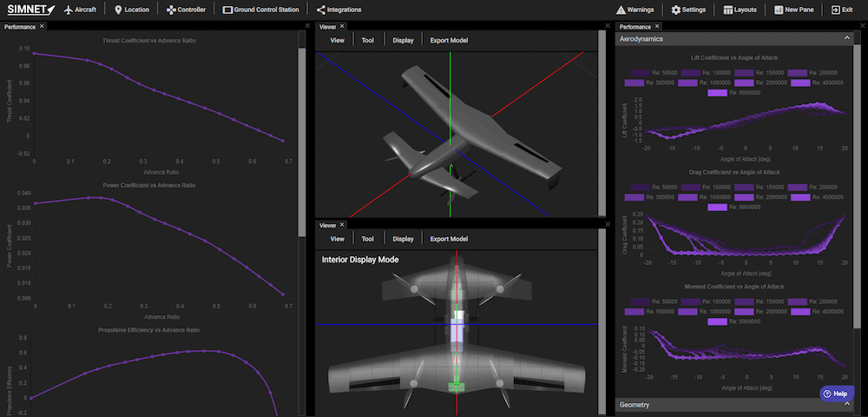Click the Settings gear icon
Viewport: 868px width, 417px height.
675,10
